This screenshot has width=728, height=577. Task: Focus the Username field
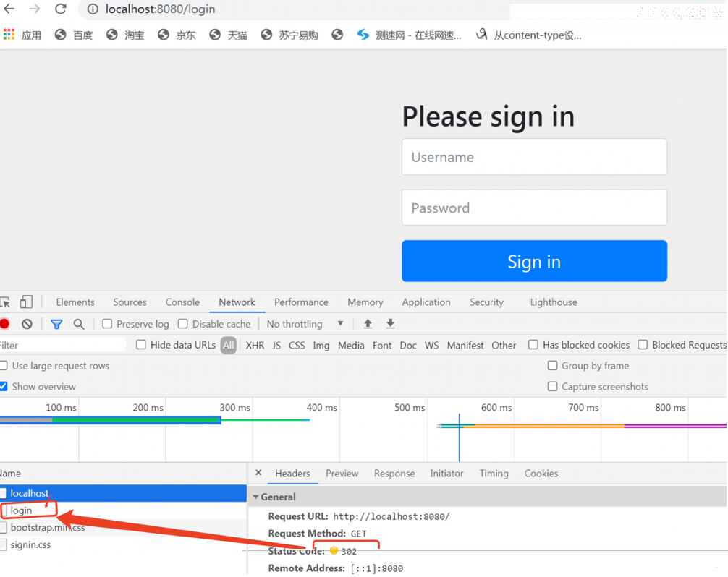(x=534, y=157)
